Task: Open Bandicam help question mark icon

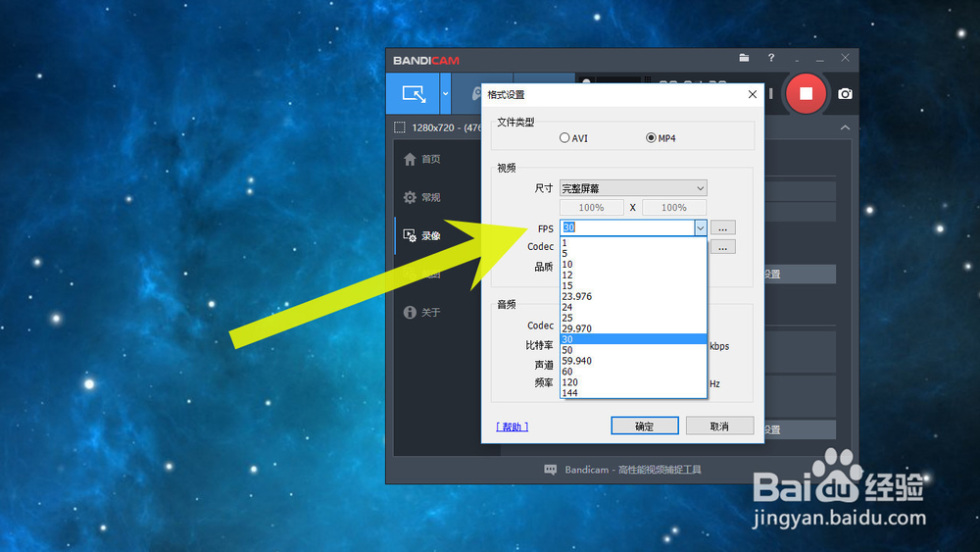Action: tap(771, 58)
